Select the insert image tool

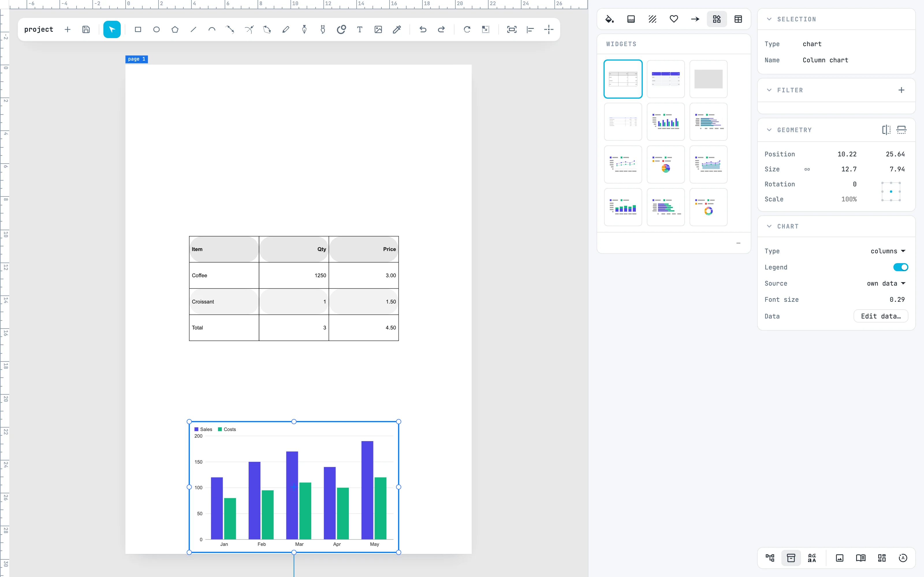click(x=378, y=29)
